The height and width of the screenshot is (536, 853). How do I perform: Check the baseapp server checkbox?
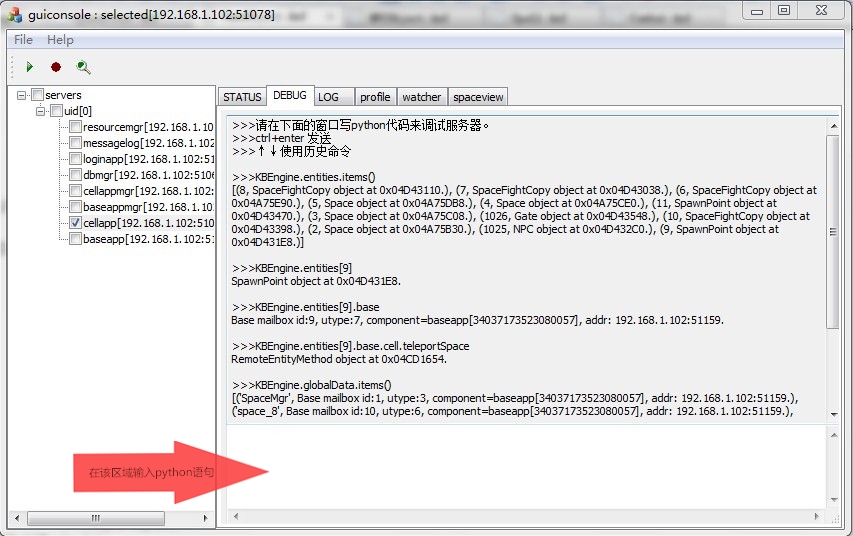pos(75,239)
